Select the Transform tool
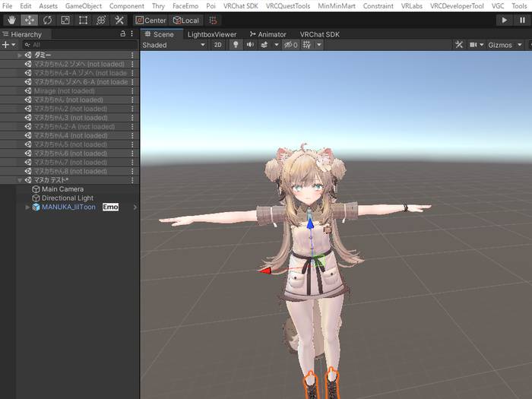Screen dimensions: 532x399 click(x=101, y=21)
